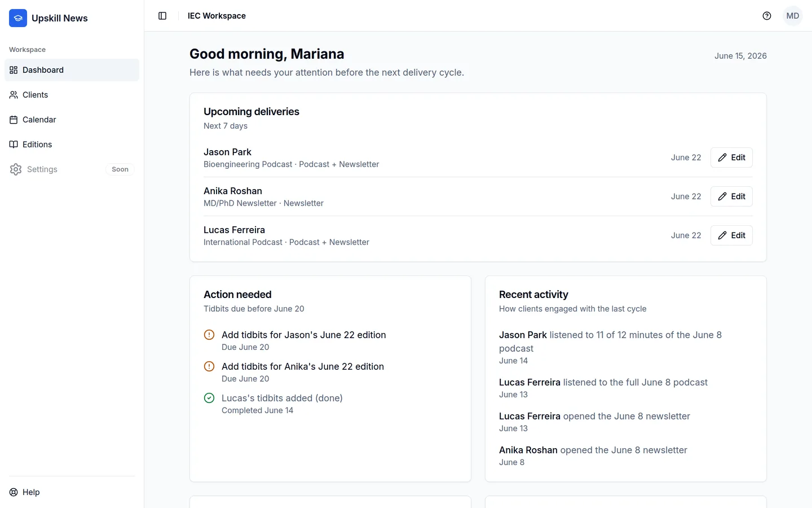Open Help at sidebar bottom
This screenshot has height=508, width=812.
pos(72,492)
